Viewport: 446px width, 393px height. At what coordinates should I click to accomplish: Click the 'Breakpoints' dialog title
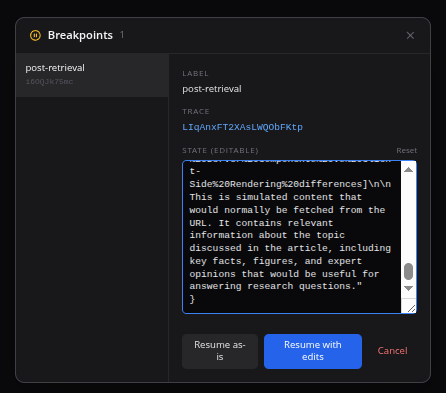[x=80, y=35]
